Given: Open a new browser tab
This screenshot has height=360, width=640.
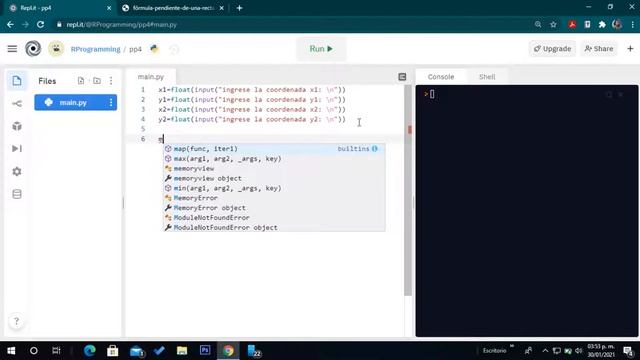Looking at the screenshot, I should pyautogui.click(x=240, y=8).
